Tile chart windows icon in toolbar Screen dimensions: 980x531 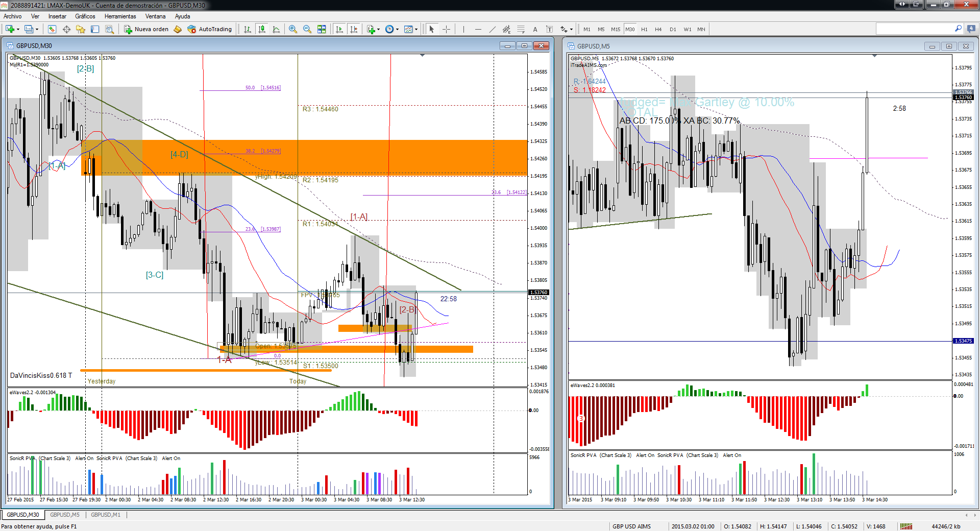(x=322, y=29)
